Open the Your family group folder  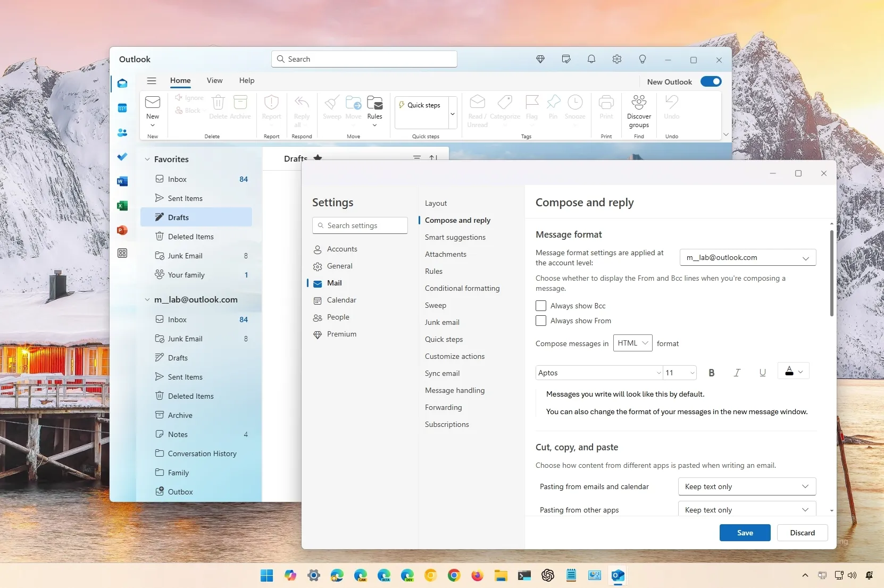point(196,275)
